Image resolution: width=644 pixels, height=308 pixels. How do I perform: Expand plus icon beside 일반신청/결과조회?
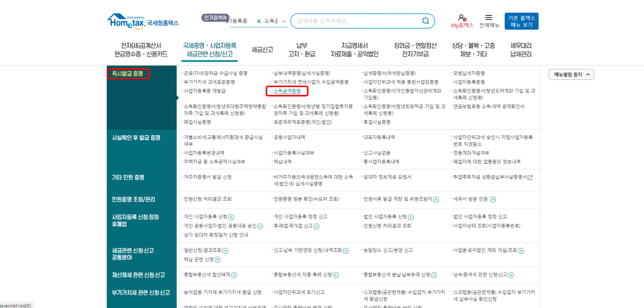pos(225,251)
